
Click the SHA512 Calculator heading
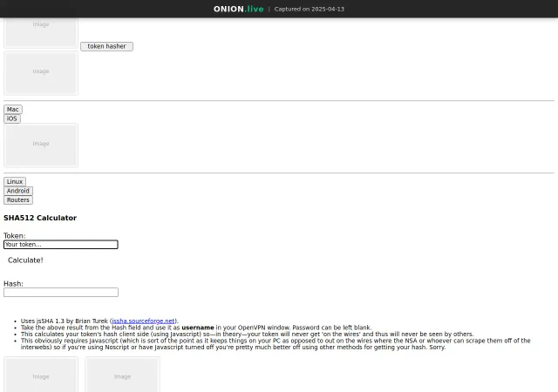[x=40, y=218]
